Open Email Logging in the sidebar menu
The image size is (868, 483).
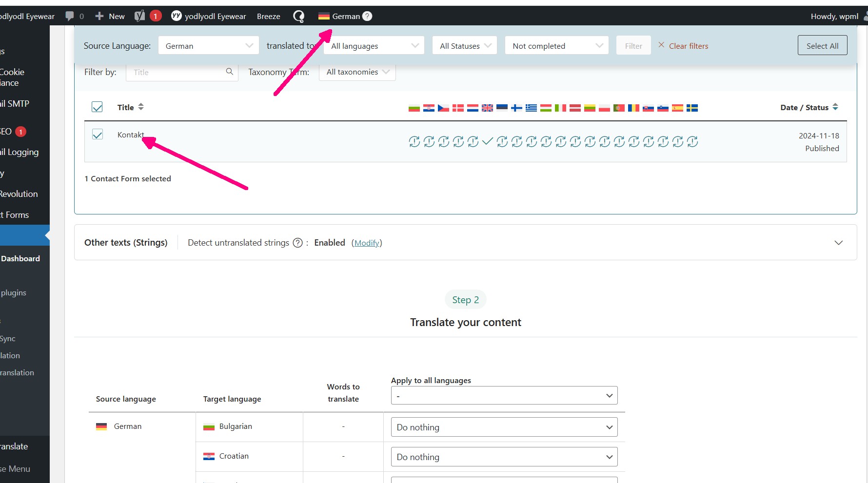(20, 152)
